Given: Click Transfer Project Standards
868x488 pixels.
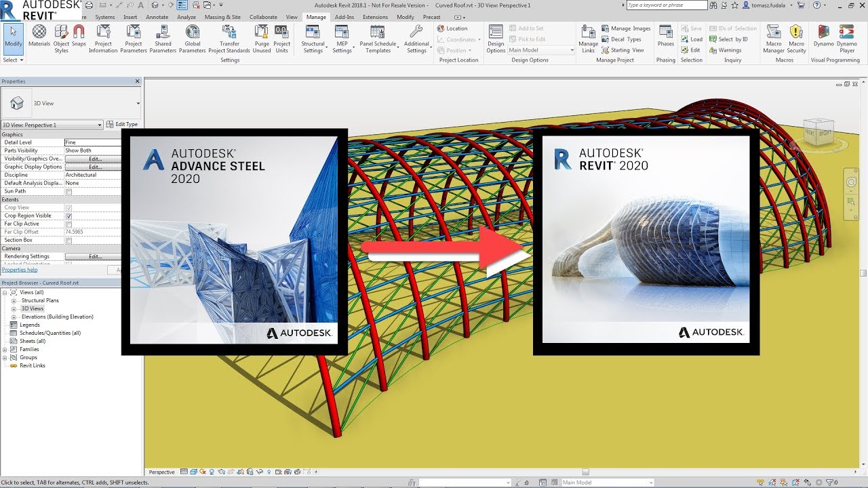Looking at the screenshot, I should point(229,39).
